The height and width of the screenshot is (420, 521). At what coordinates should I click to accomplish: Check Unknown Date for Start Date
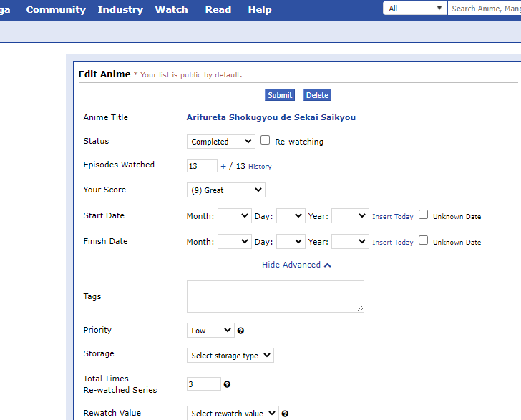424,215
